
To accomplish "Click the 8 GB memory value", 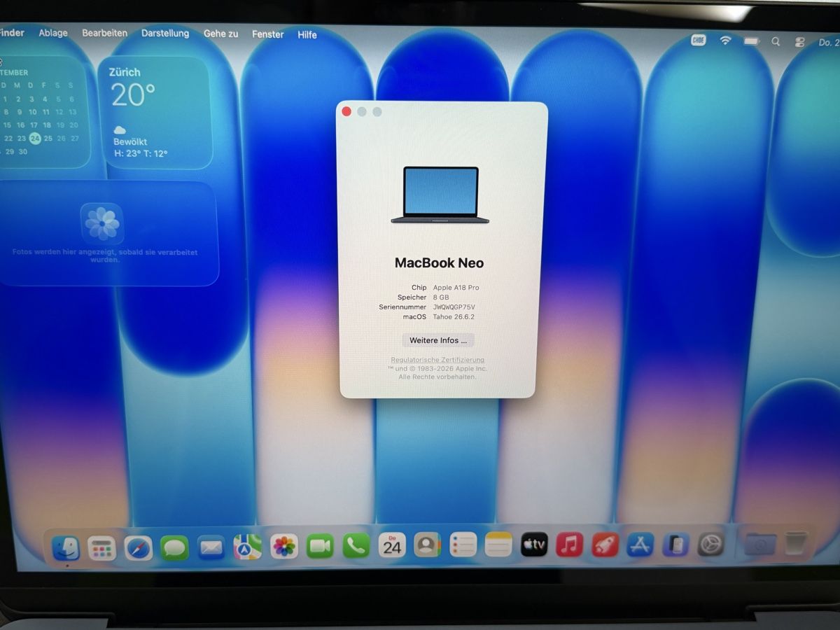I will [441, 297].
